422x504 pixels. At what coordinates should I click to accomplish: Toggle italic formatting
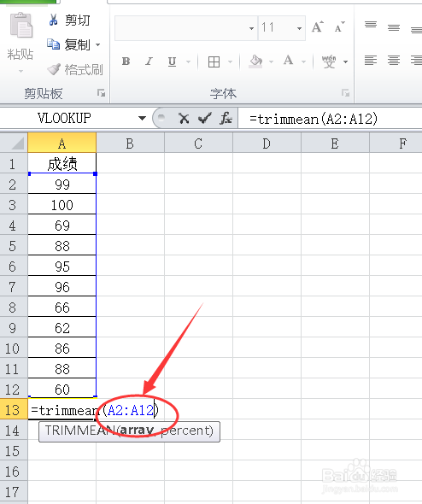click(149, 61)
